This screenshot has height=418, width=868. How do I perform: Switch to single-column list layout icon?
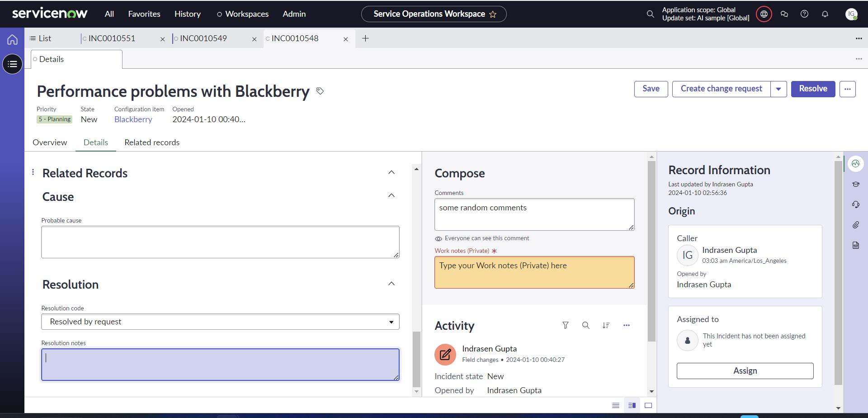coord(615,405)
